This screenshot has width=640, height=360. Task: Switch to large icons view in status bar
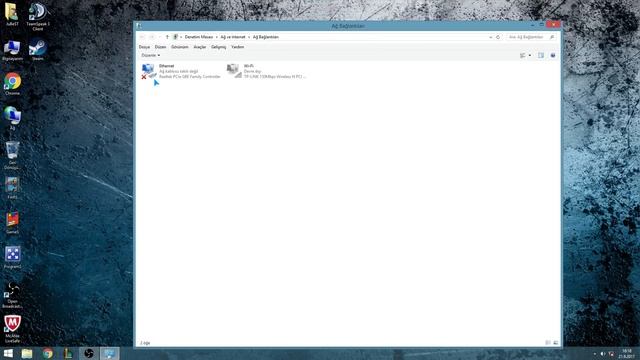click(x=556, y=343)
